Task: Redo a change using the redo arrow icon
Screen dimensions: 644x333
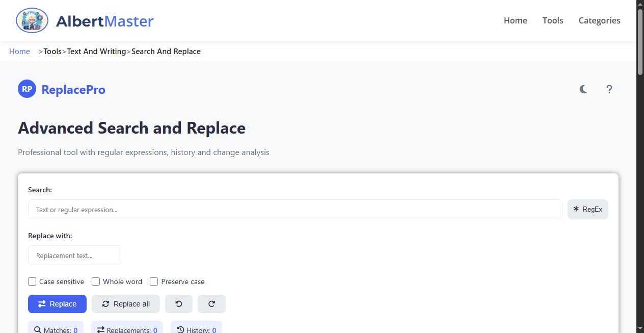Action: click(x=211, y=303)
